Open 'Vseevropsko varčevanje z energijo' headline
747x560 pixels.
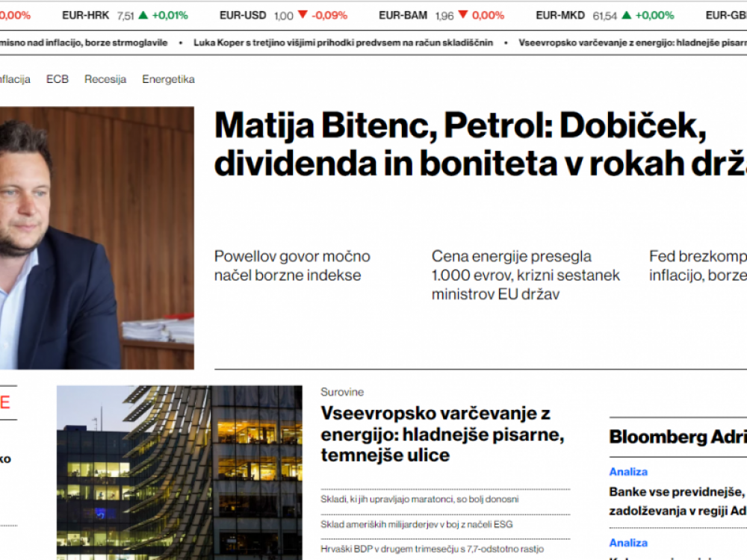point(442,434)
